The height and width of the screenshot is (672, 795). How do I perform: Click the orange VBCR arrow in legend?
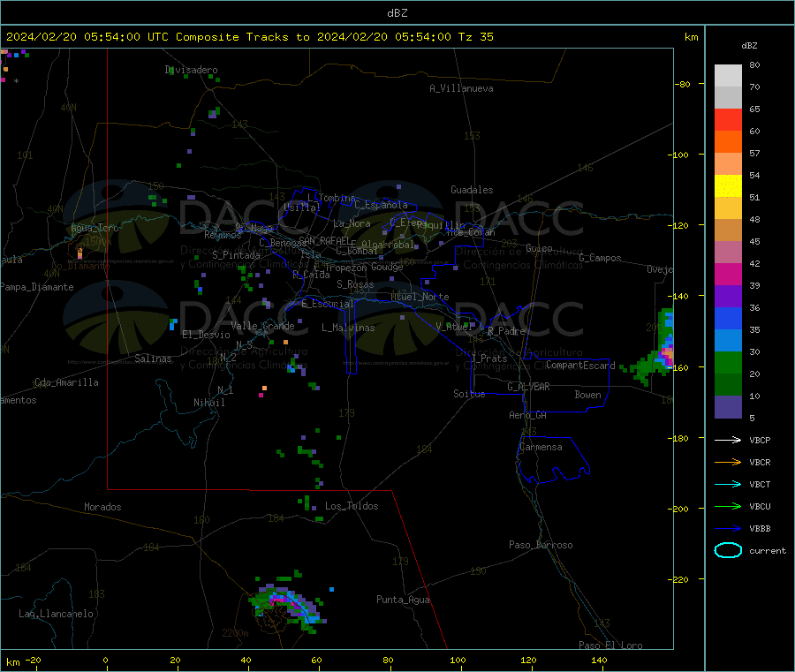pos(728,462)
